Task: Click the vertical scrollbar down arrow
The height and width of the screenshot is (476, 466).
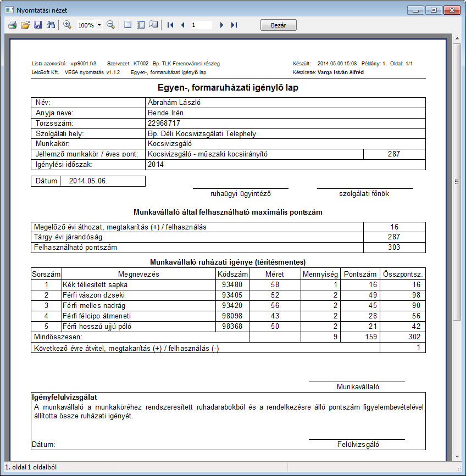Action: [457, 457]
